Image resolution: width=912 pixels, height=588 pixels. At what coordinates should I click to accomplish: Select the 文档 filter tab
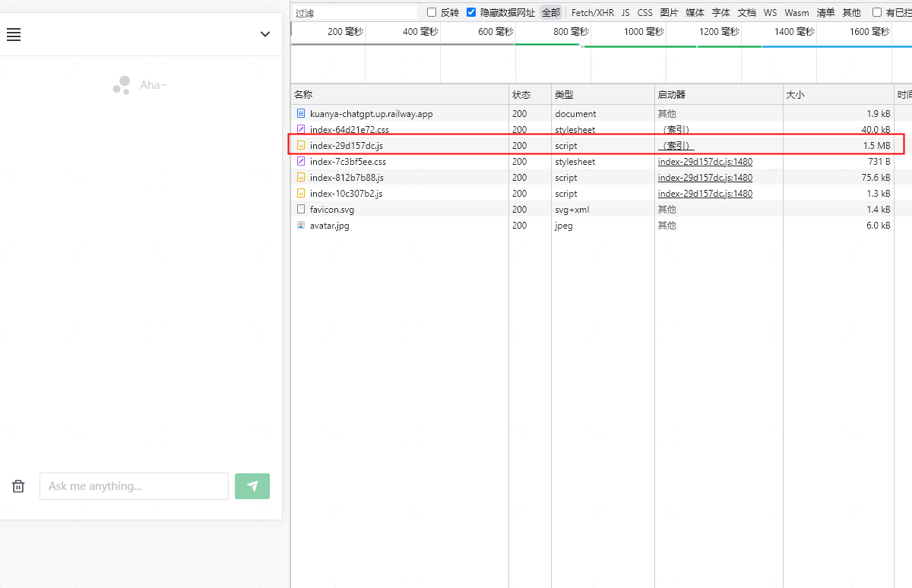click(747, 13)
